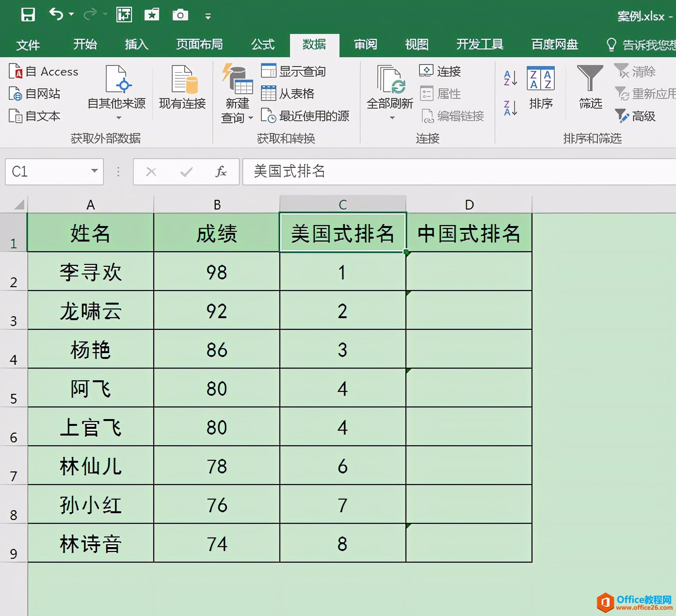Switch to the 页面布局 ribbon tab
Image resolution: width=676 pixels, height=616 pixels.
(x=199, y=45)
